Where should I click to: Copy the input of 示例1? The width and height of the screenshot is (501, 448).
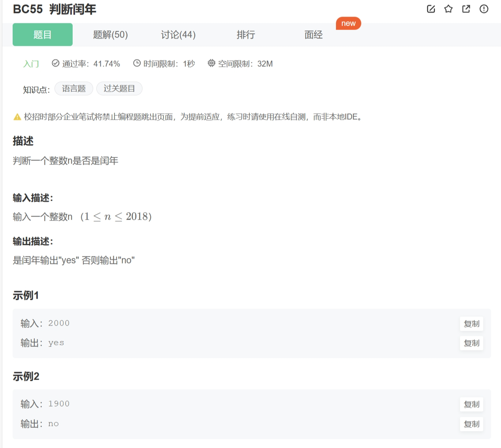(x=471, y=324)
